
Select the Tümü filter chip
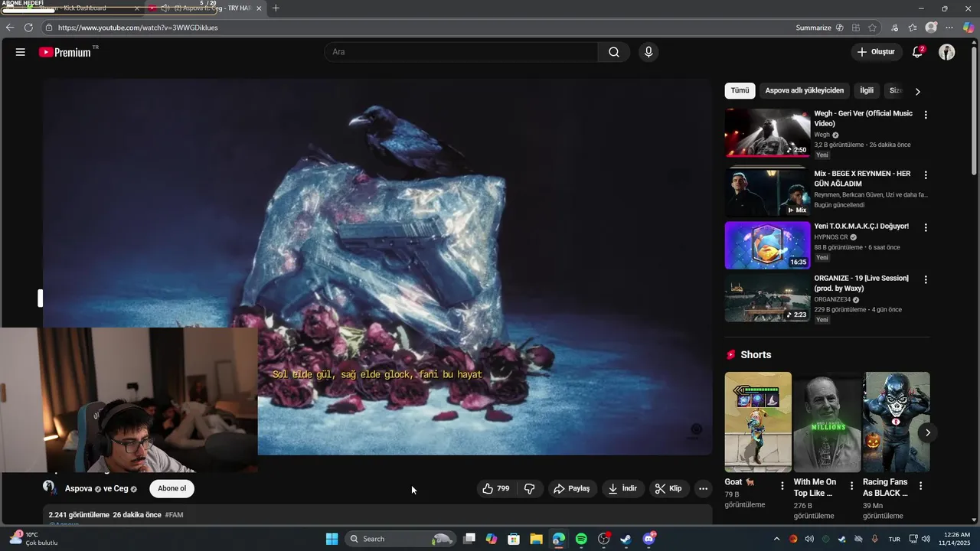click(x=740, y=90)
